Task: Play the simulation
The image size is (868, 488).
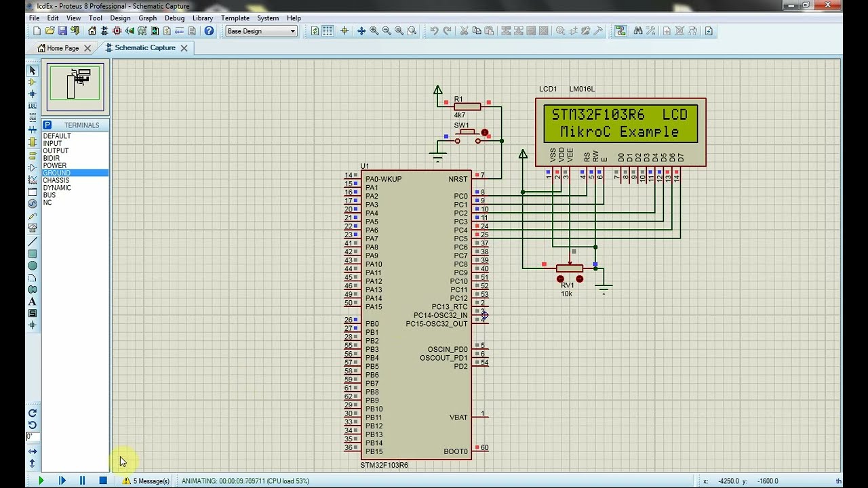Action: point(41,481)
